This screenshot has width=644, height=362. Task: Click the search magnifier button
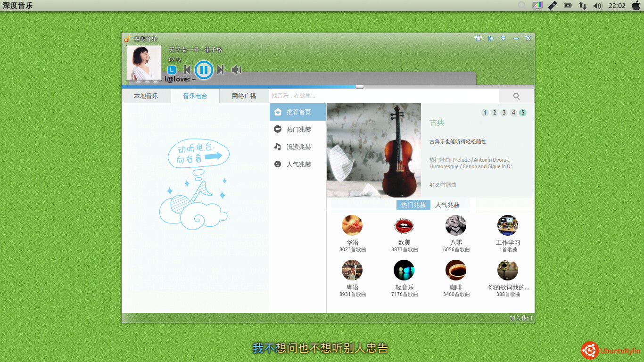(516, 96)
